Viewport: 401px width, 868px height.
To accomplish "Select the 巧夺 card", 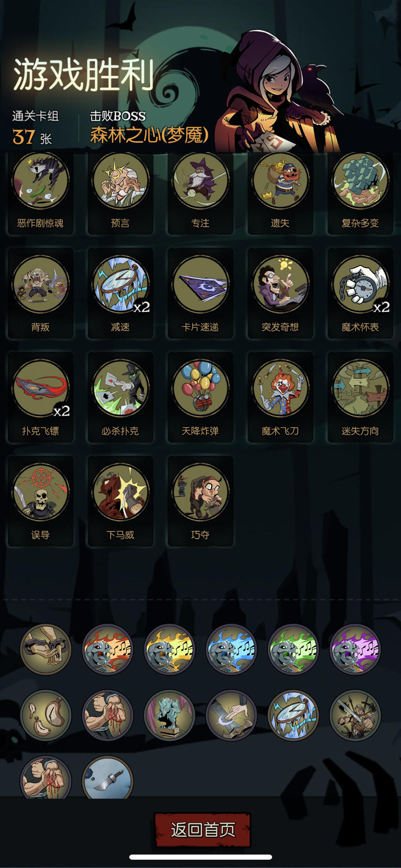I will coord(200,492).
